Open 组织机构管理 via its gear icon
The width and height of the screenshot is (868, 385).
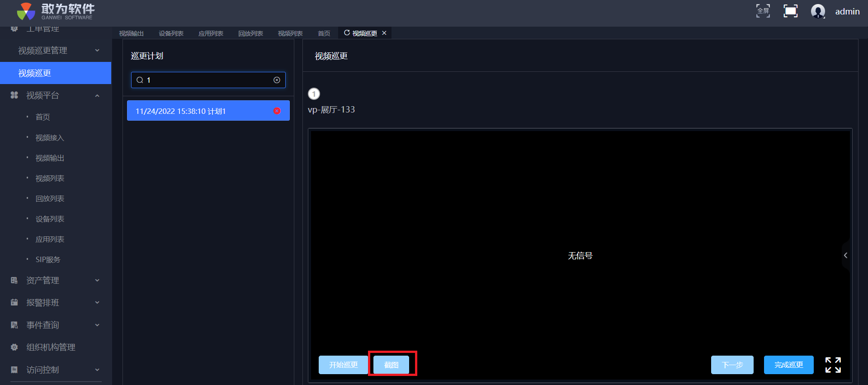(x=14, y=347)
